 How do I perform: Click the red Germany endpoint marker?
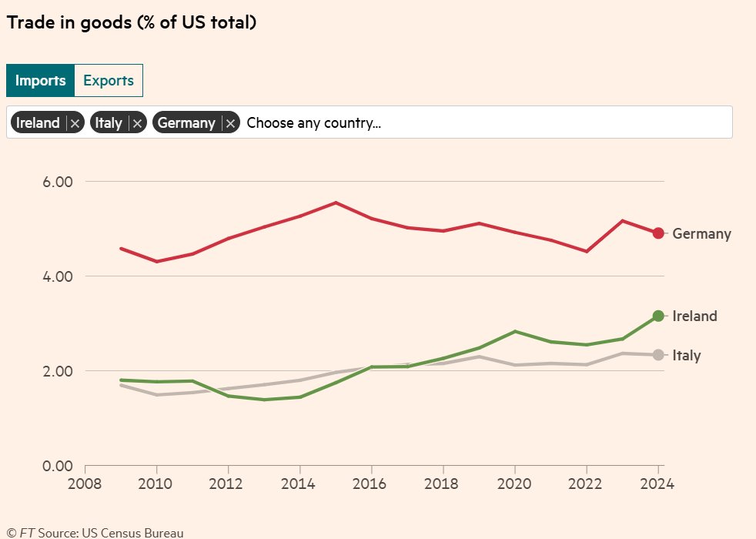tap(658, 233)
